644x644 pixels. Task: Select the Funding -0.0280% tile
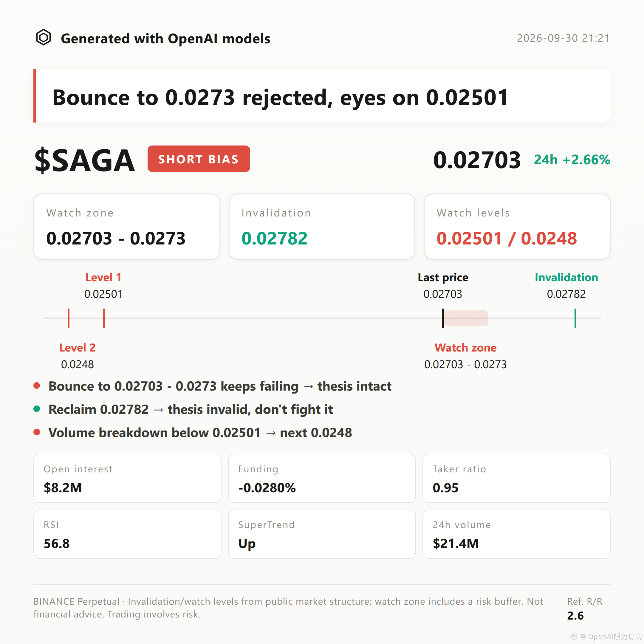(x=322, y=478)
